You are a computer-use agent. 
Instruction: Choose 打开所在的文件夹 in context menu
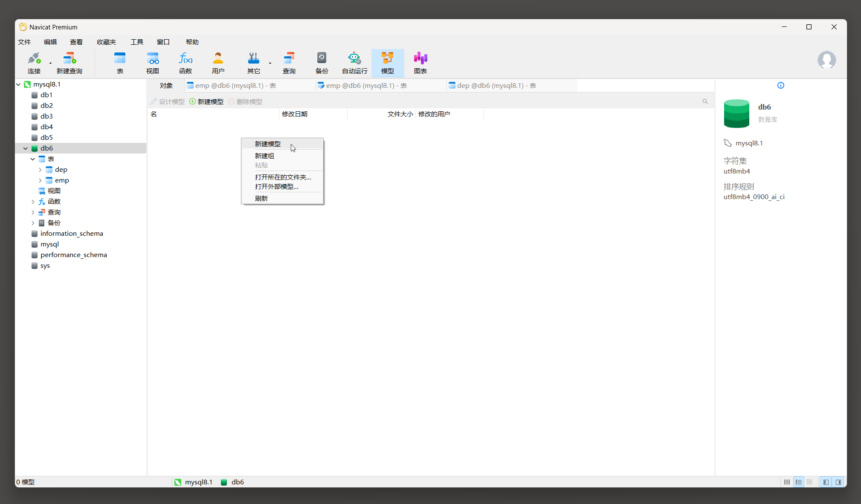click(x=282, y=177)
